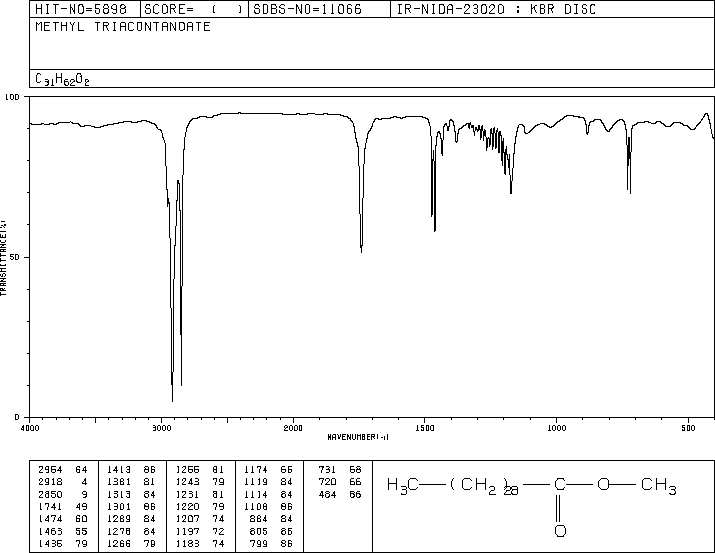Select peak table entry 1413
This screenshot has width=715, height=553.
[x=131, y=470]
